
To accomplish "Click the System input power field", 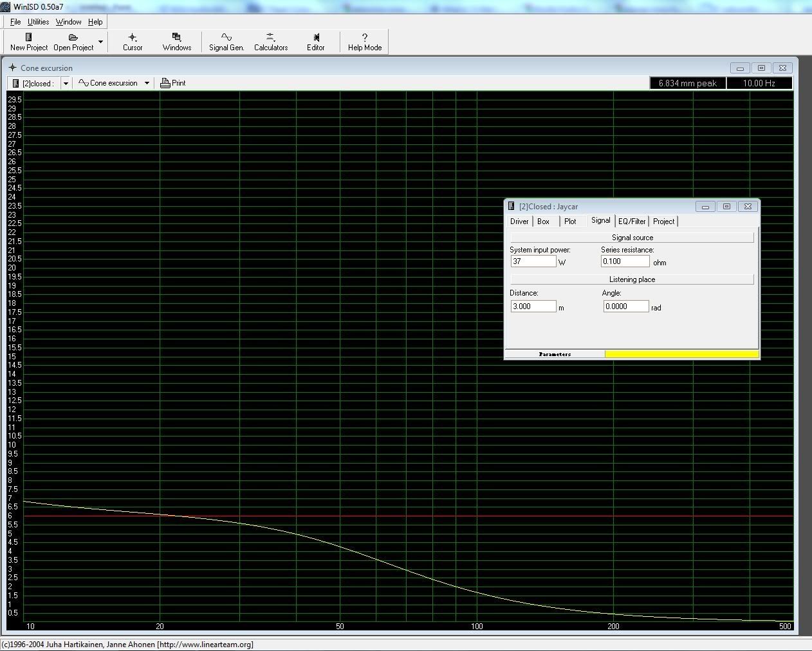I will click(533, 261).
